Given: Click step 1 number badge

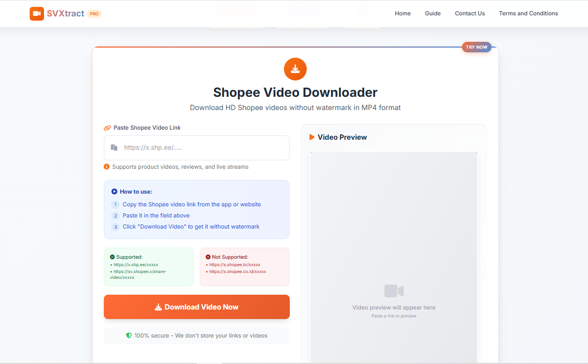Looking at the screenshot, I should coord(115,204).
